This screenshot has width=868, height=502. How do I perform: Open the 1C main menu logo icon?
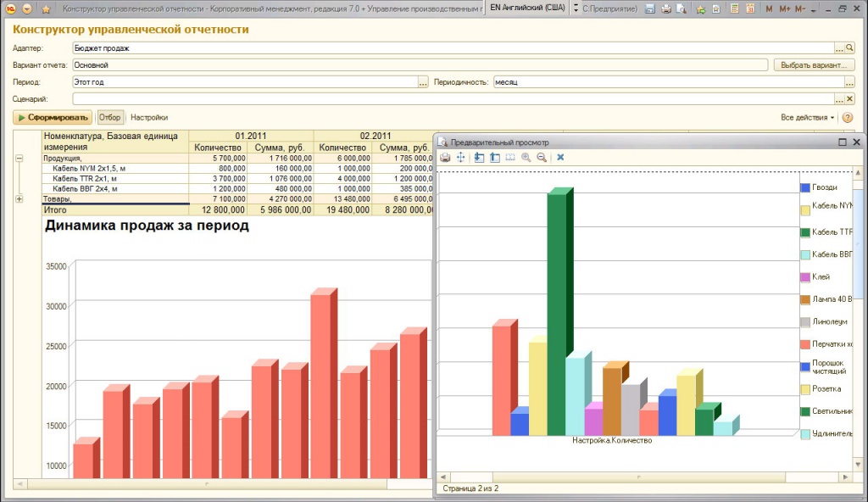coord(10,8)
